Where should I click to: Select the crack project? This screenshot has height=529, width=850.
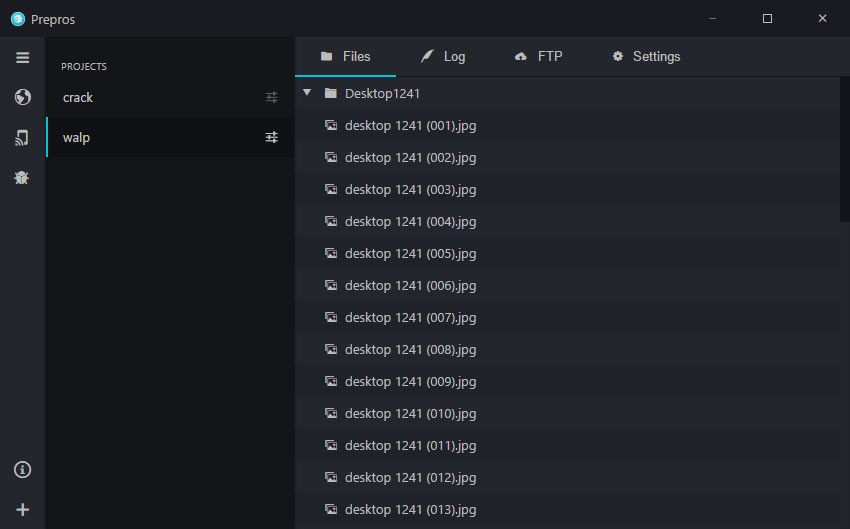pyautogui.click(x=170, y=98)
